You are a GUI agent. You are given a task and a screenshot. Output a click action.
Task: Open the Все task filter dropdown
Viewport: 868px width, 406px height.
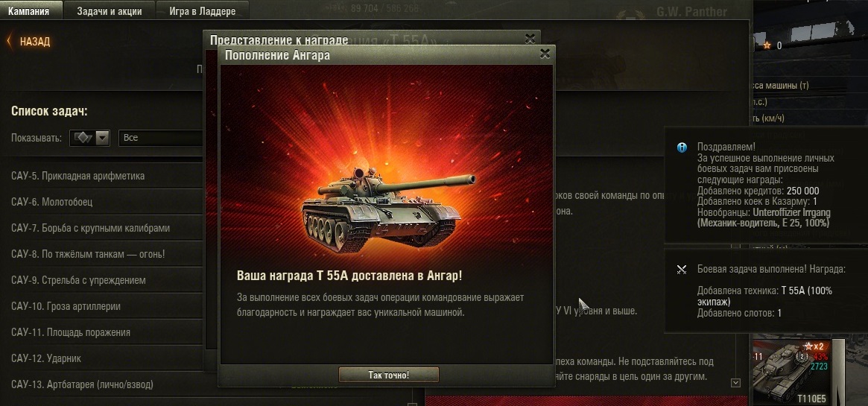point(160,138)
